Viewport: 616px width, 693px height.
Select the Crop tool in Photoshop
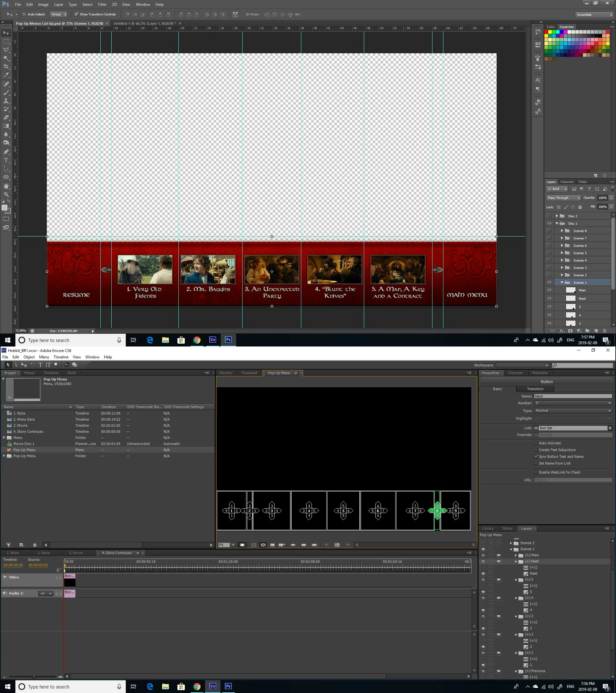[x=6, y=66]
